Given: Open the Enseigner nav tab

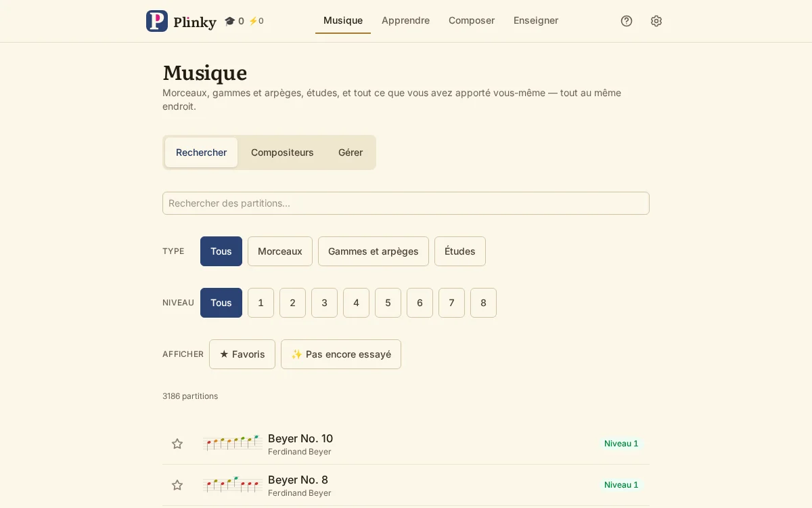Looking at the screenshot, I should [x=536, y=20].
